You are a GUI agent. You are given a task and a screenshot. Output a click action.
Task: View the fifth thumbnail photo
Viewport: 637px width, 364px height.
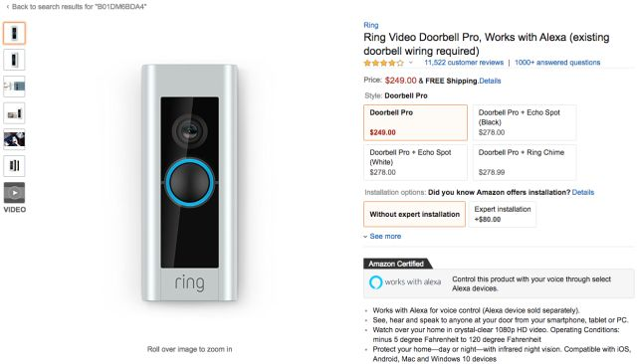tap(14, 139)
